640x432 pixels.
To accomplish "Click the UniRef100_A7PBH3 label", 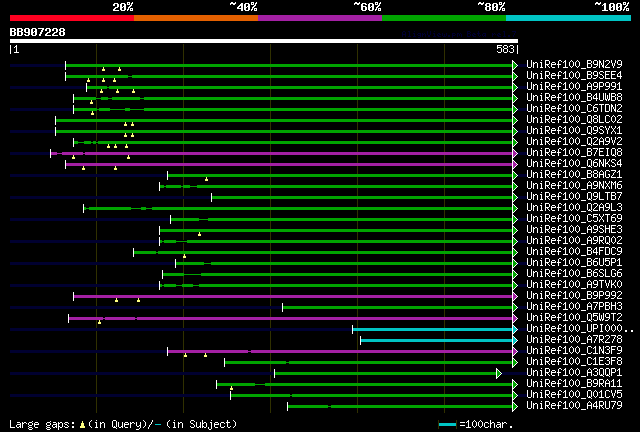I will click(574, 307).
